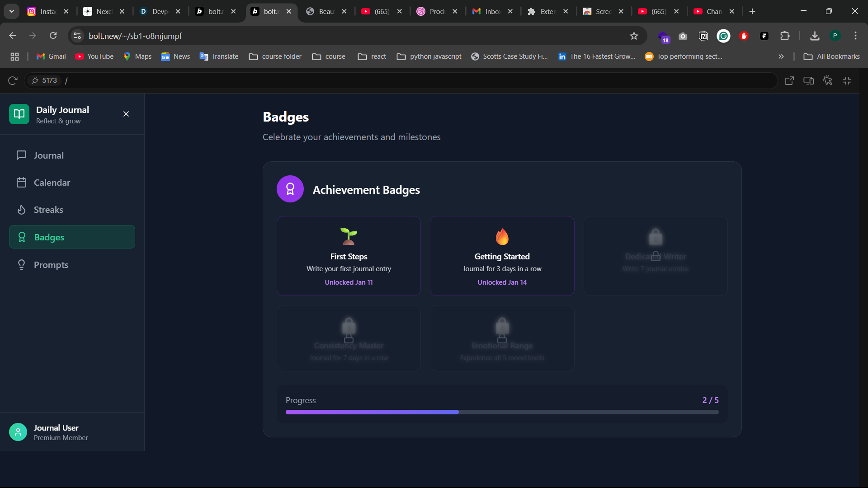Open the tab search dropdown arrow
Screen dimensions: 868x488
pyautogui.click(x=12, y=11)
